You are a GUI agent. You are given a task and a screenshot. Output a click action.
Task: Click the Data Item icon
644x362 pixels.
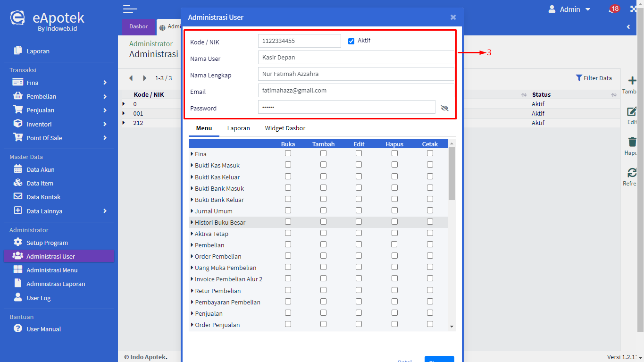tap(18, 183)
